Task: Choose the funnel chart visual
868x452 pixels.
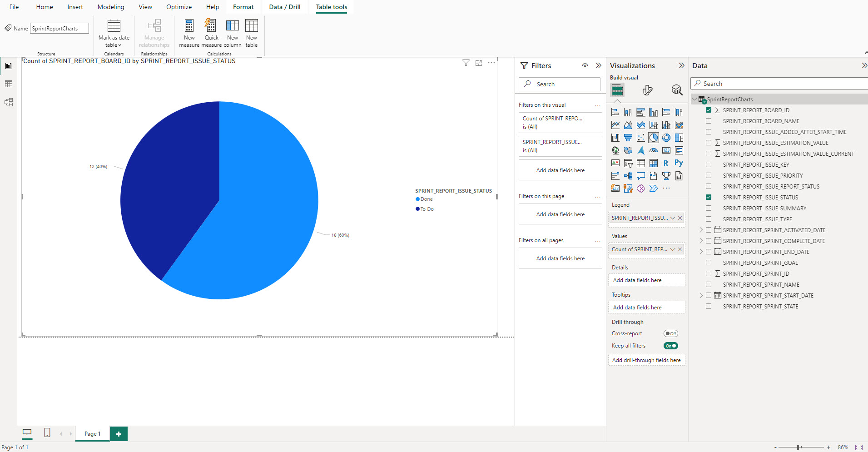Action: 628,138
